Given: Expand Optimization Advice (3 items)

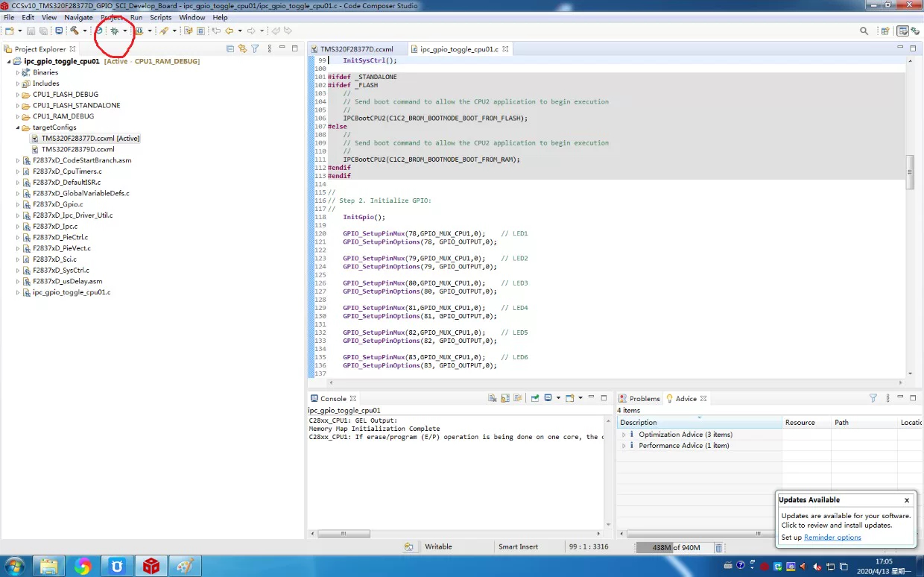Looking at the screenshot, I should click(624, 435).
